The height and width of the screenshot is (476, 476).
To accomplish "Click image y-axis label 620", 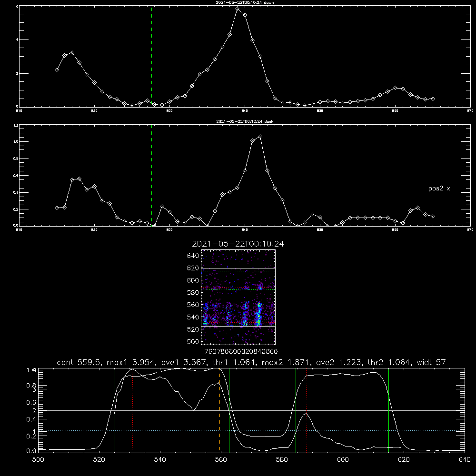I will click(x=193, y=268).
